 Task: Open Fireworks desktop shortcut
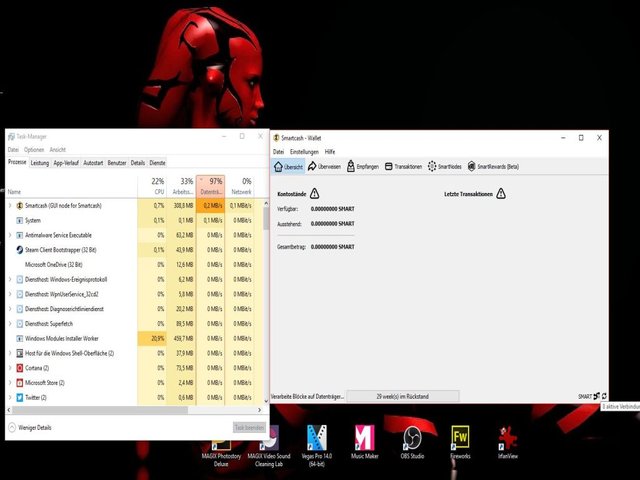tap(460, 441)
